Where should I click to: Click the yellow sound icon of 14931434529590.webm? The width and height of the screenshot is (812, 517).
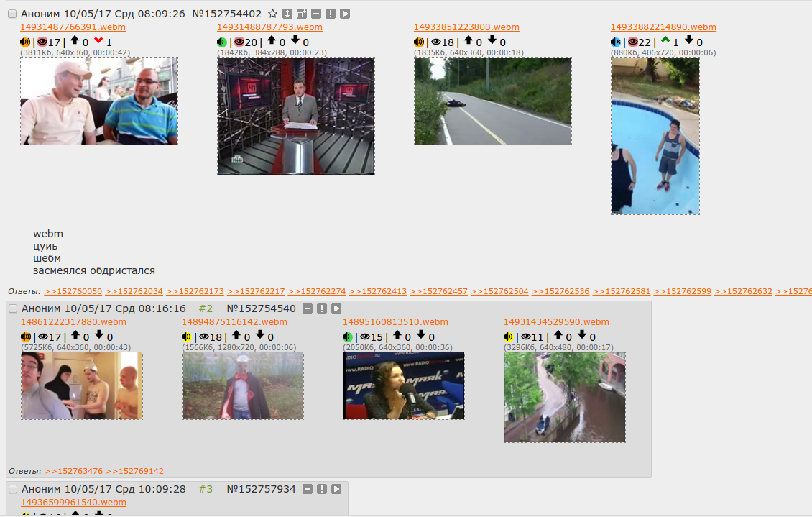click(x=509, y=337)
